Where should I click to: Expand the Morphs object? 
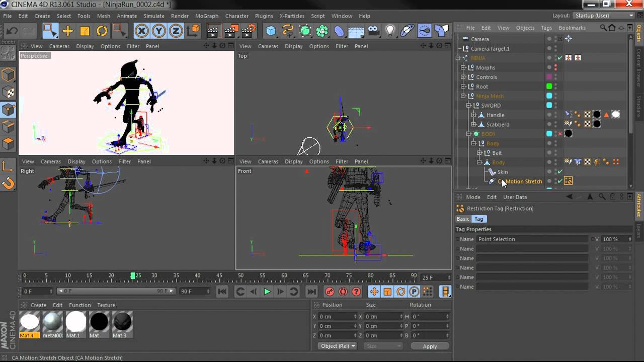click(463, 67)
